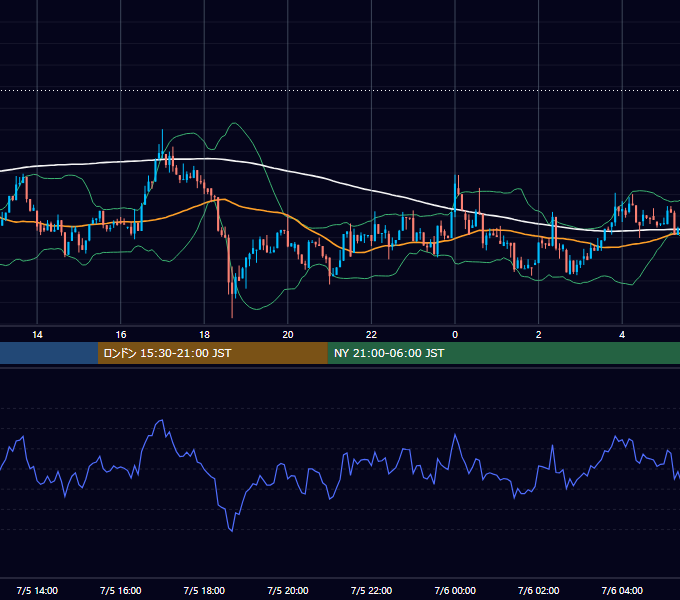This screenshot has height=600, width=680.
Task: Click hour label 14 on the price chart axis
Action: [37, 335]
